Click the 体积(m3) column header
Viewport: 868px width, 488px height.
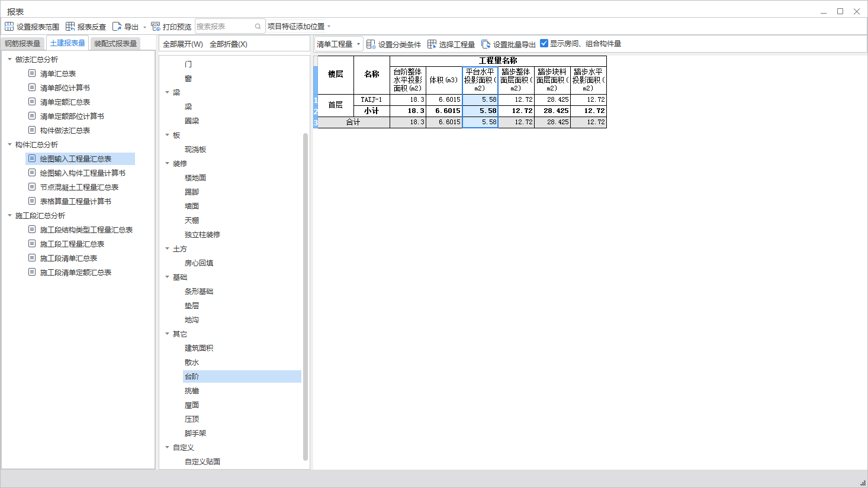click(x=444, y=80)
